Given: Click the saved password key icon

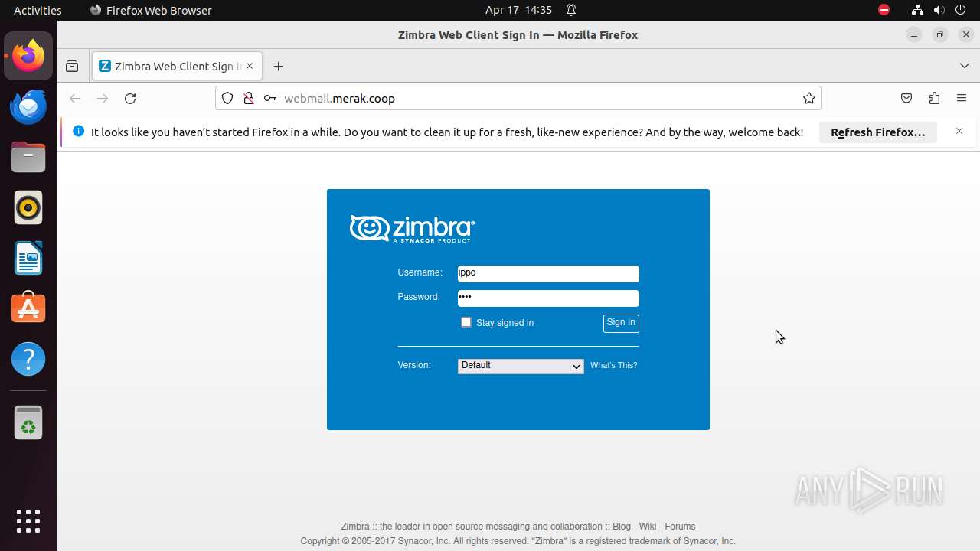Looking at the screenshot, I should click(x=269, y=98).
